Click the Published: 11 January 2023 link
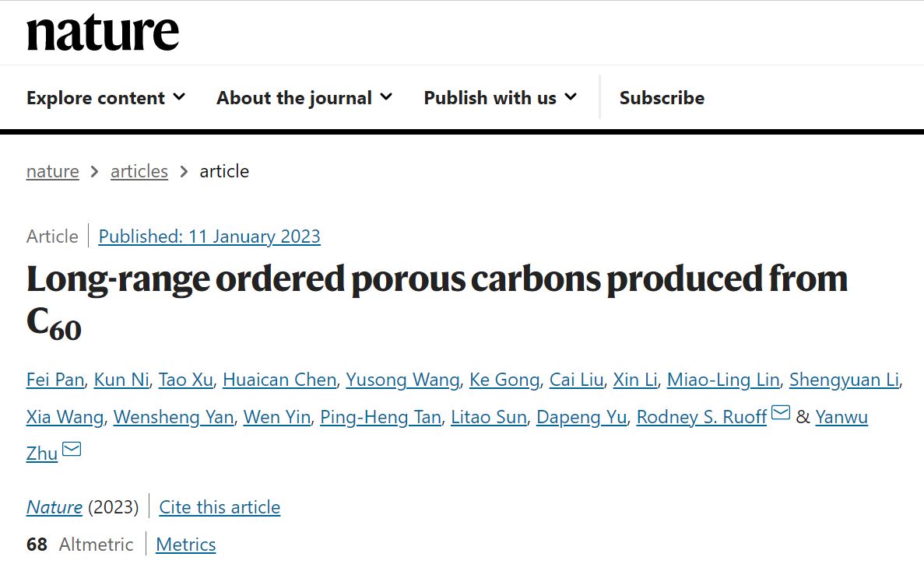Viewport: 924px width, 585px height. pos(209,236)
